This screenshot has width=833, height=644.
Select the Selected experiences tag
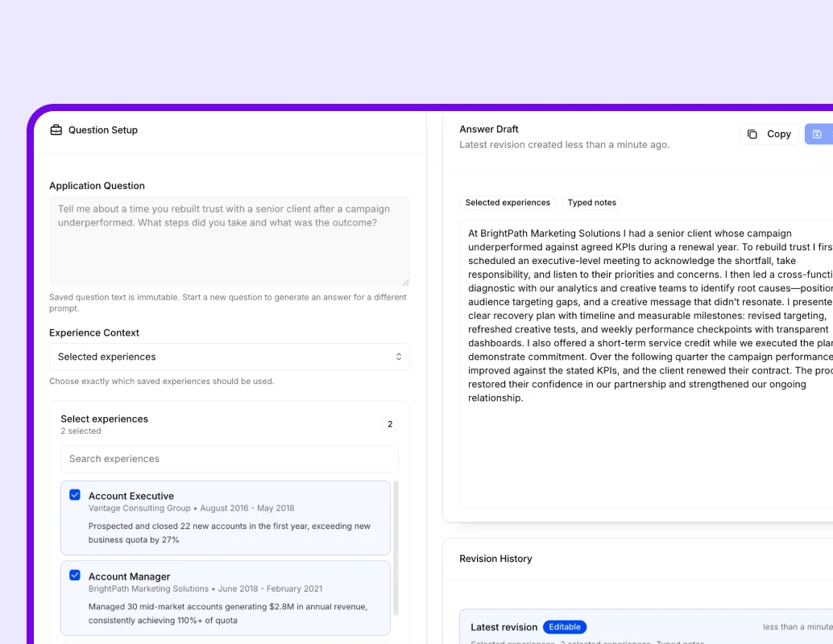[x=508, y=203]
